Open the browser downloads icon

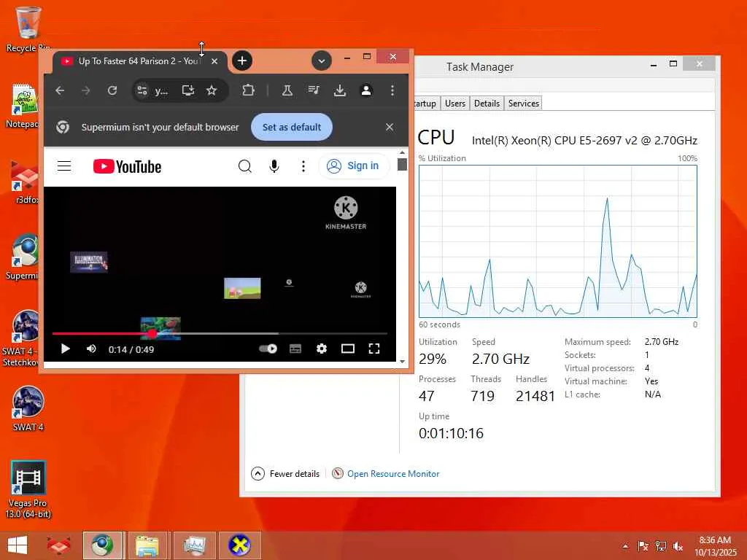tap(340, 90)
